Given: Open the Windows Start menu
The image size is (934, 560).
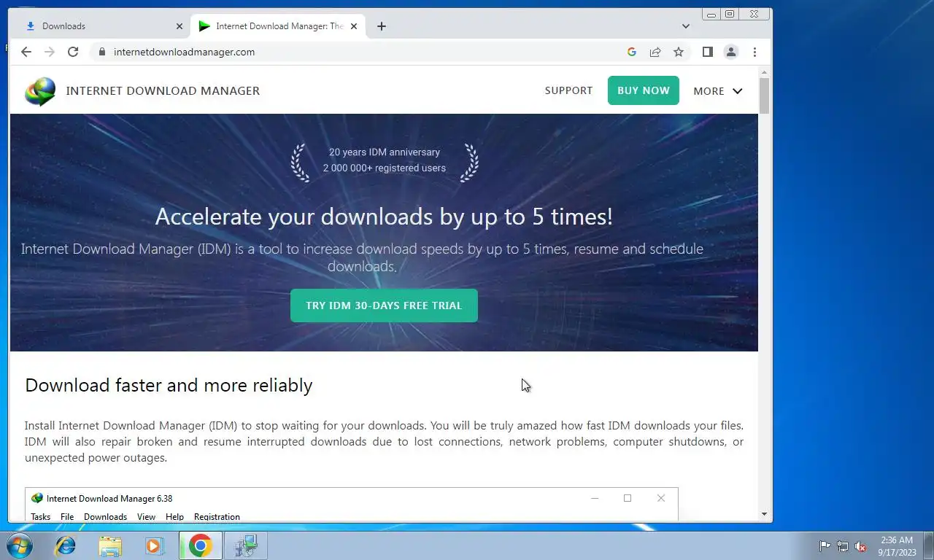Looking at the screenshot, I should click(20, 545).
